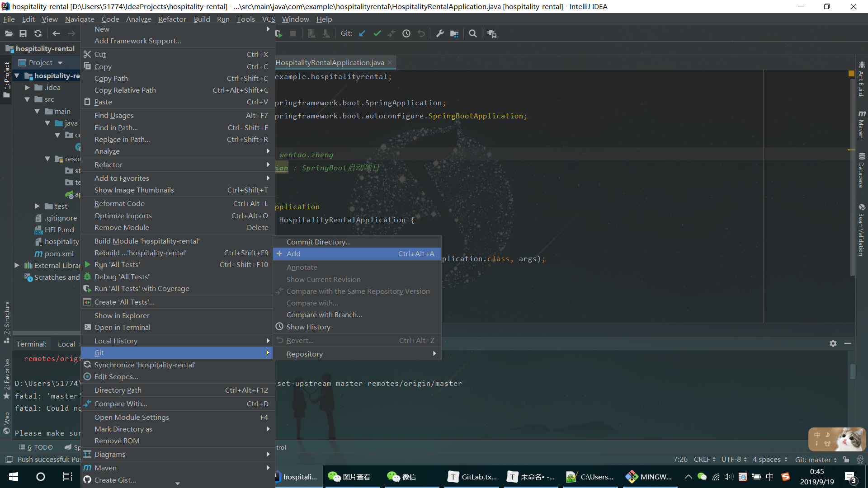
Task: Toggle the Database tool window sidebar button
Action: (x=862, y=171)
